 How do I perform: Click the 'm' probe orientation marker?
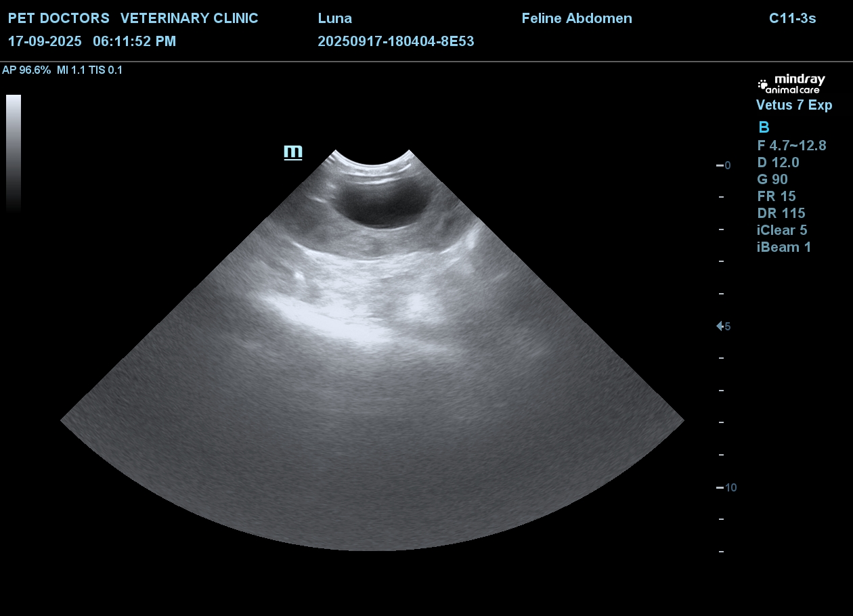tap(292, 152)
